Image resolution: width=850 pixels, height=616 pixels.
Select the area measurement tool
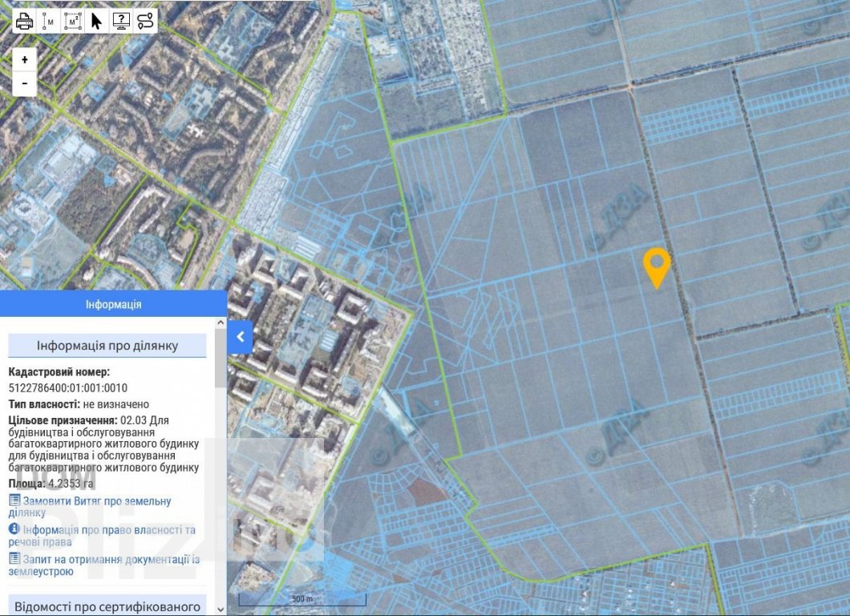point(73,21)
